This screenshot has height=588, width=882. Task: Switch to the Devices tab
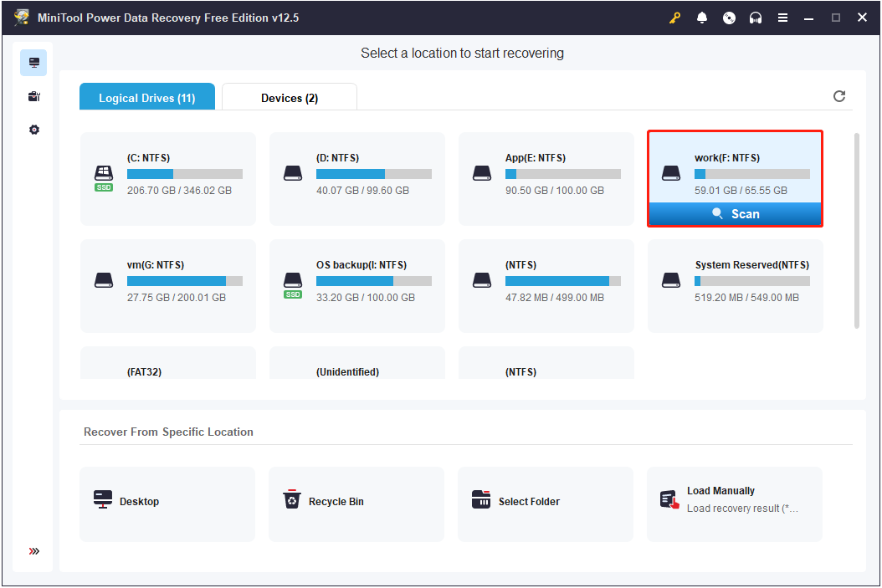pos(289,96)
